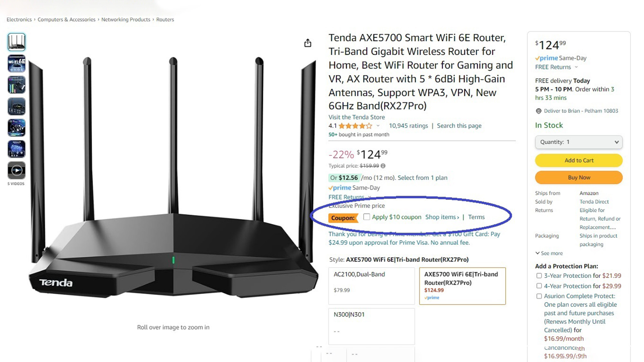The width and height of the screenshot is (644, 362).
Task: Click the Buy Now button
Action: [x=579, y=177]
